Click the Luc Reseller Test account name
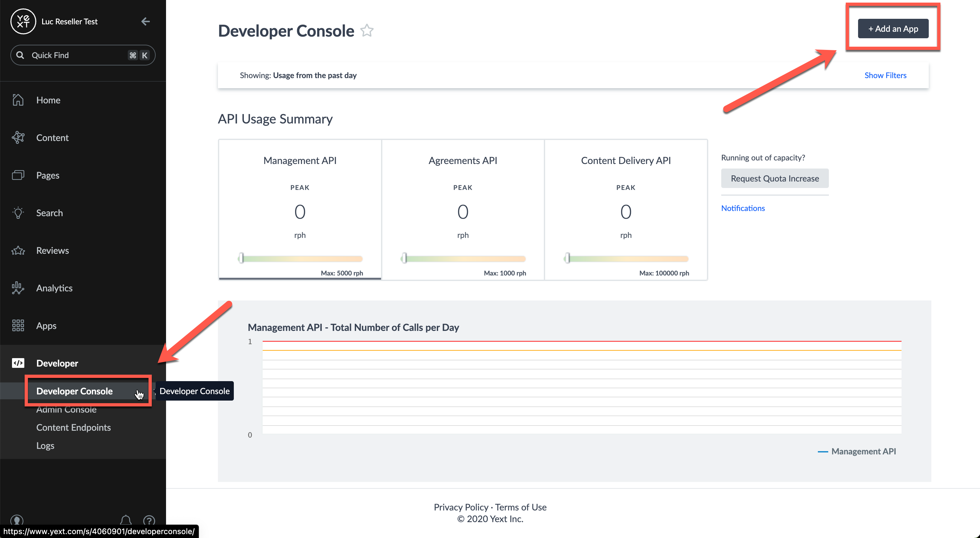The width and height of the screenshot is (980, 538). point(69,21)
